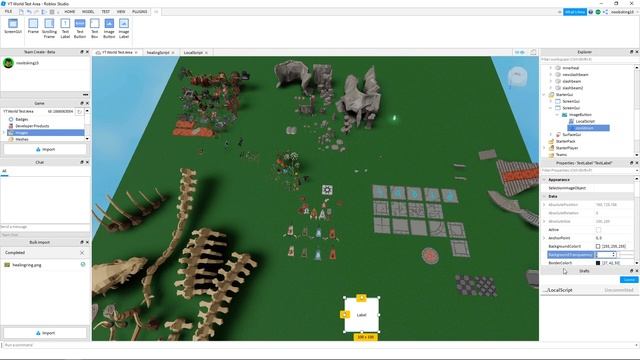The width and height of the screenshot is (640, 360).
Task: Switch to the MODEL ribbon tab
Action: pos(88,12)
